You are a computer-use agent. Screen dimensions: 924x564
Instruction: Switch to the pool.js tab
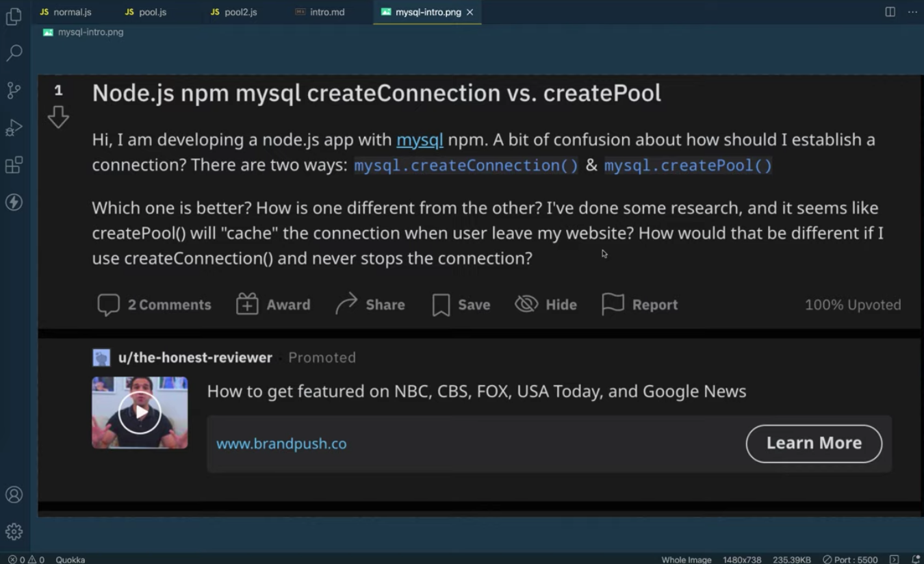(146, 12)
